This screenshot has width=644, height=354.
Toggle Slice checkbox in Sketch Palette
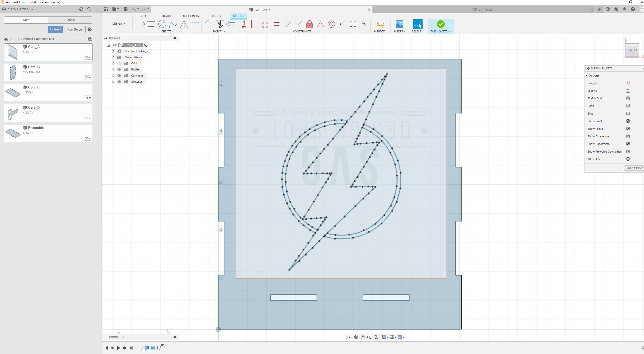pos(628,113)
